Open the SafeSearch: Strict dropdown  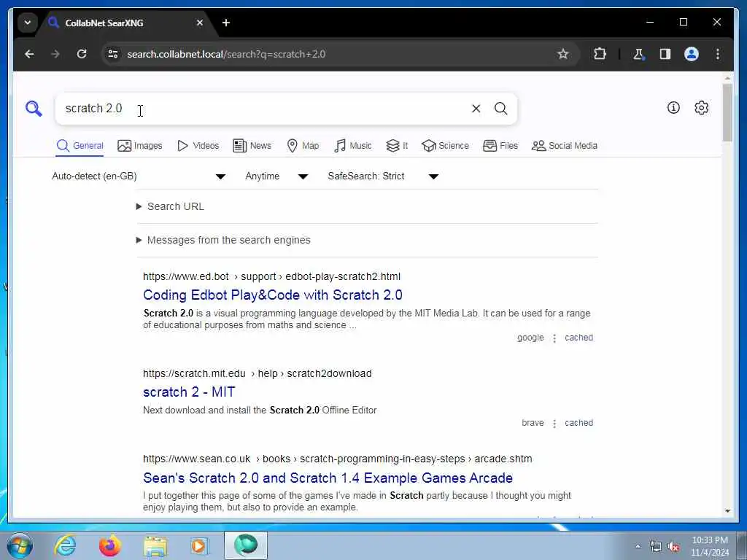[382, 176]
